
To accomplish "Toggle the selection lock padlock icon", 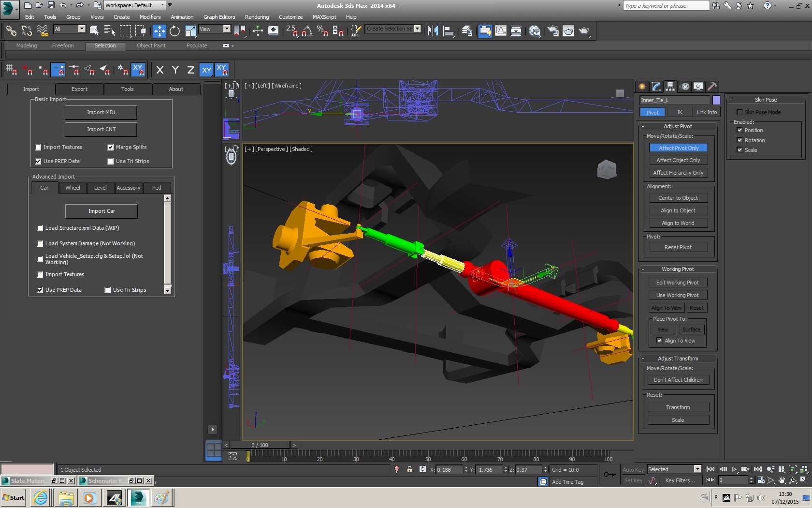I will point(409,469).
